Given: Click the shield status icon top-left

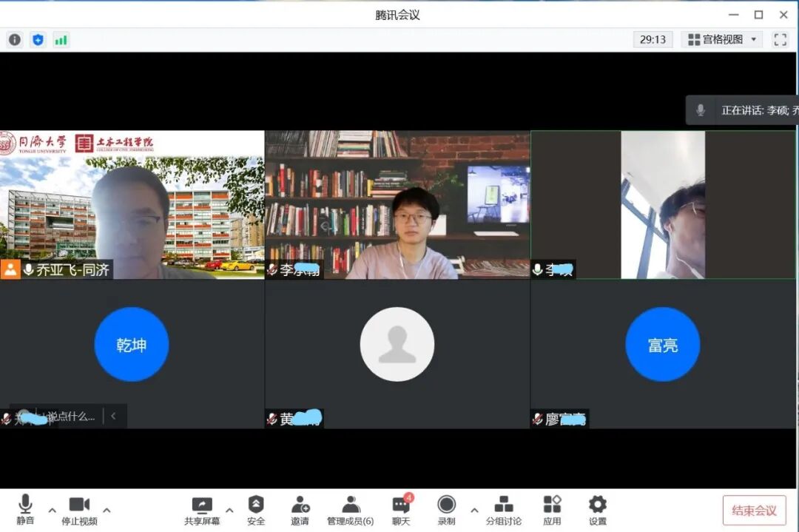Looking at the screenshot, I should [38, 39].
